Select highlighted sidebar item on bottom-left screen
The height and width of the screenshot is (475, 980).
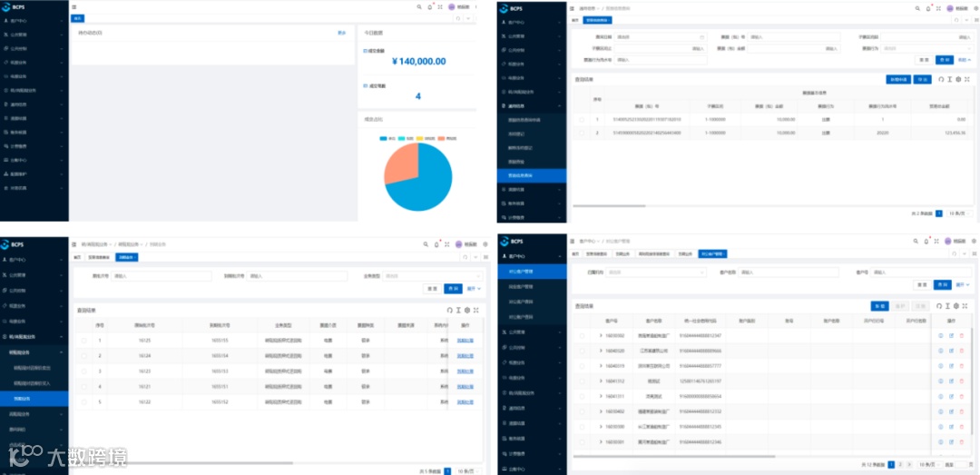click(x=34, y=399)
